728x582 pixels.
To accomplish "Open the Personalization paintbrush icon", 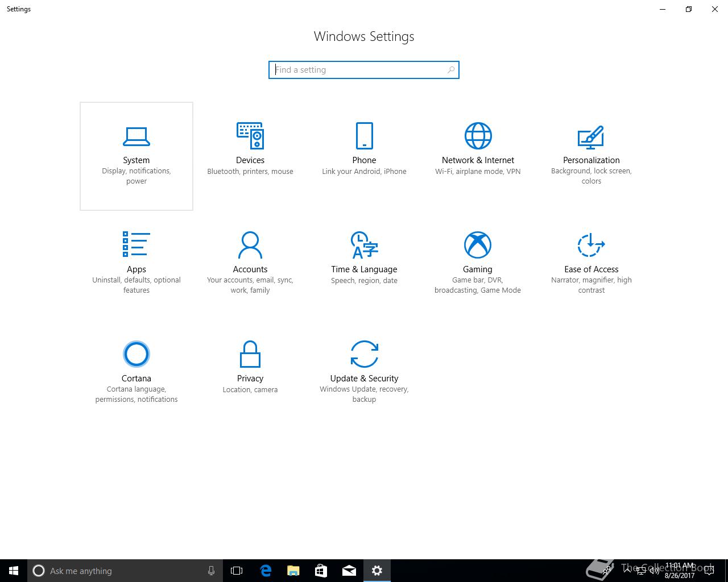I will point(591,136).
